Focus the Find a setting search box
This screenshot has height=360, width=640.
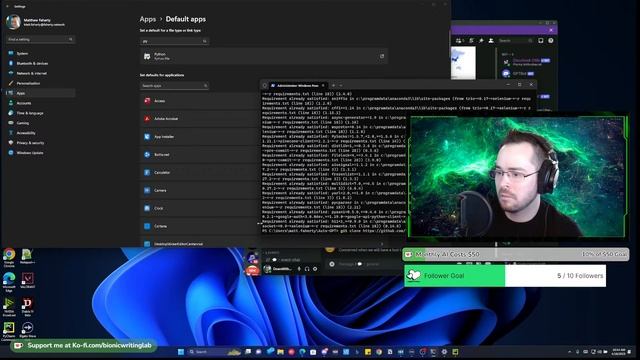point(40,39)
